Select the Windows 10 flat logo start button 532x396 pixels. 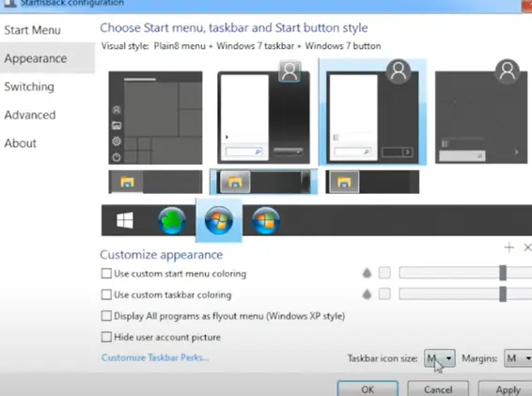[x=125, y=220]
